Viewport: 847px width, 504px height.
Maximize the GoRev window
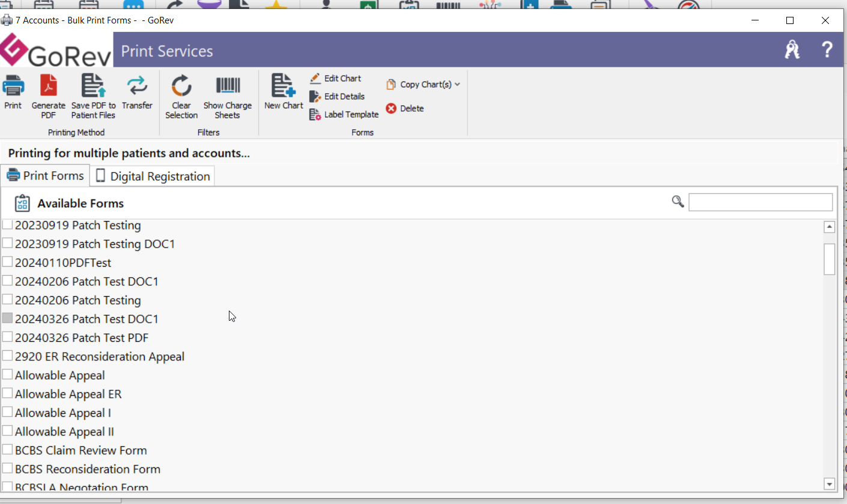coord(790,20)
